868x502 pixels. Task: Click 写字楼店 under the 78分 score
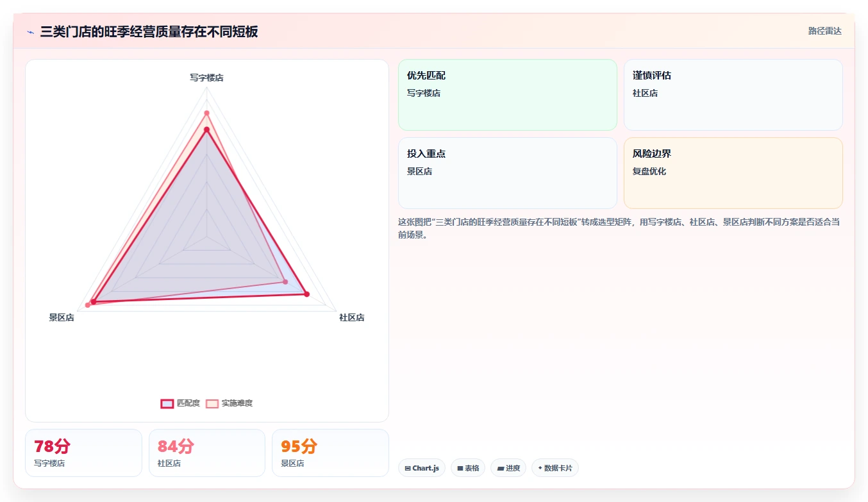pyautogui.click(x=49, y=463)
